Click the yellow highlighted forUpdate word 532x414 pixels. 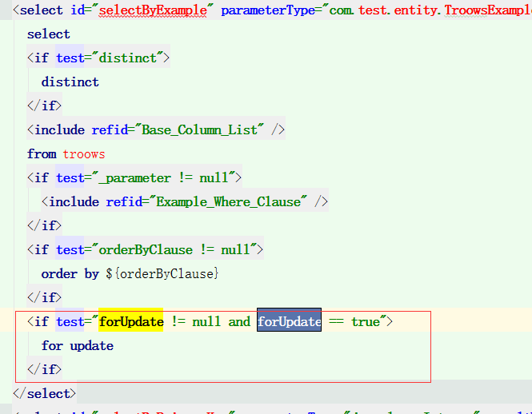click(131, 321)
